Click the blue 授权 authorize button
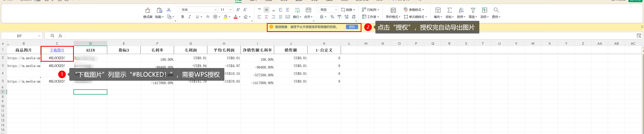Screen dimensions: 644x134 [352, 27]
